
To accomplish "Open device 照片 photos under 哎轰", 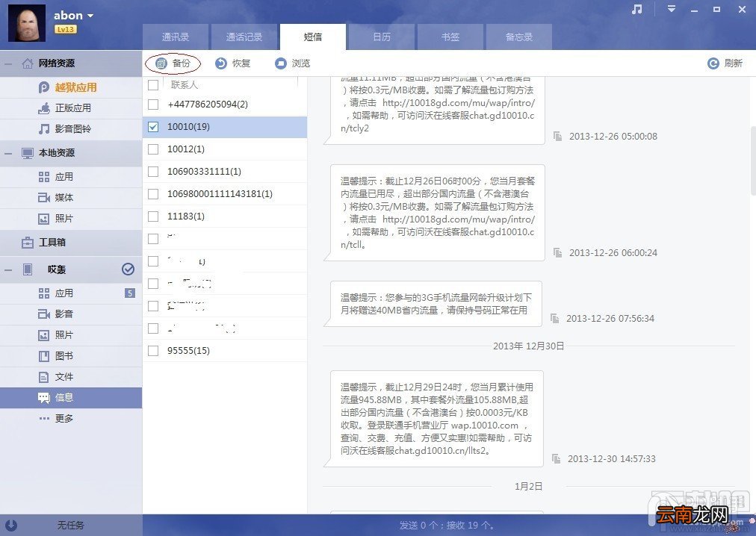I will [71, 335].
